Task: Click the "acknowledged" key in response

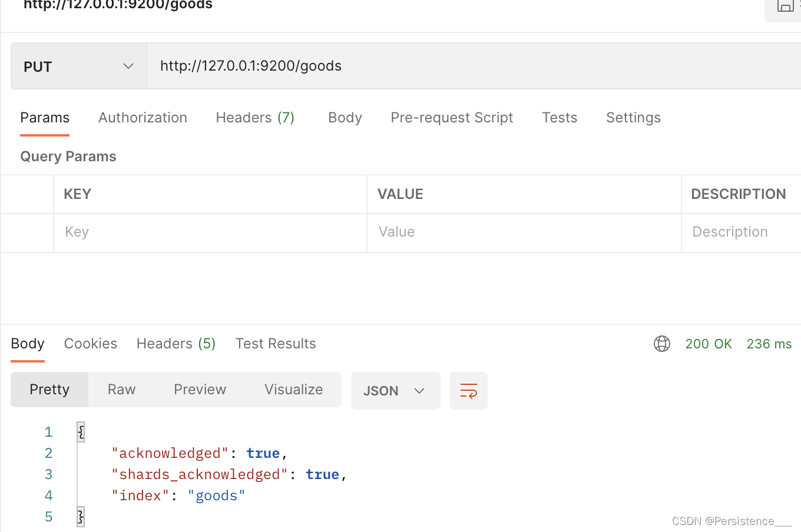Action: (x=170, y=453)
